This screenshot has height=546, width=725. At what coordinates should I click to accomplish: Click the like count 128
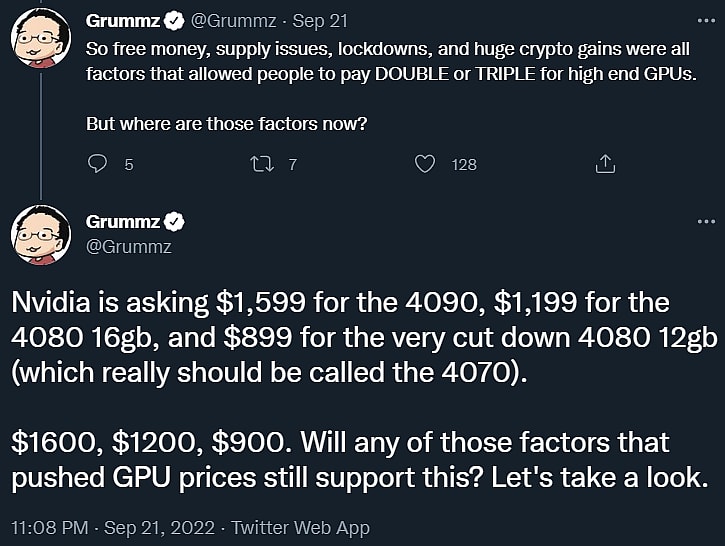click(x=464, y=164)
